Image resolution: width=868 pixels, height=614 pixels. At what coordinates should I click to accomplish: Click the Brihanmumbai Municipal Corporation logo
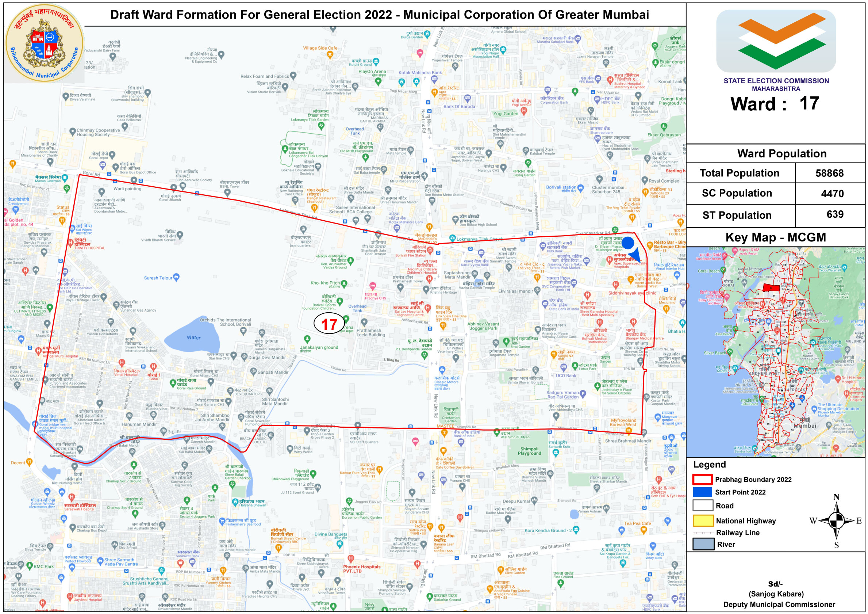[45, 43]
